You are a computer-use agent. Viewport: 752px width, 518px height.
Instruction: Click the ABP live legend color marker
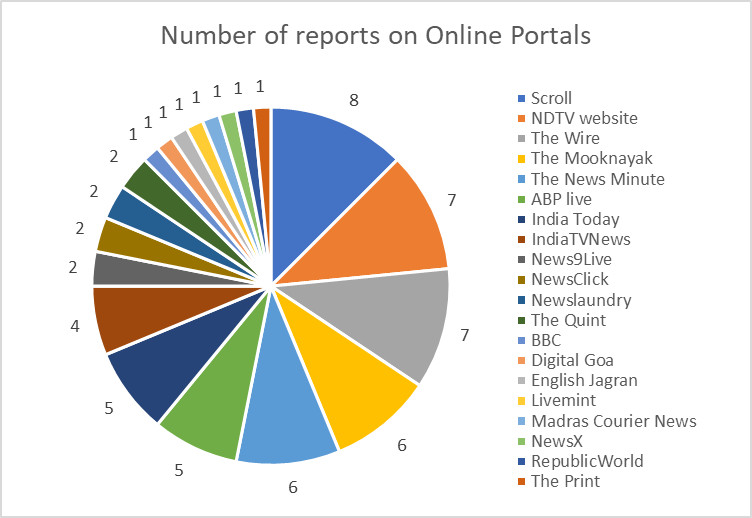(x=521, y=199)
